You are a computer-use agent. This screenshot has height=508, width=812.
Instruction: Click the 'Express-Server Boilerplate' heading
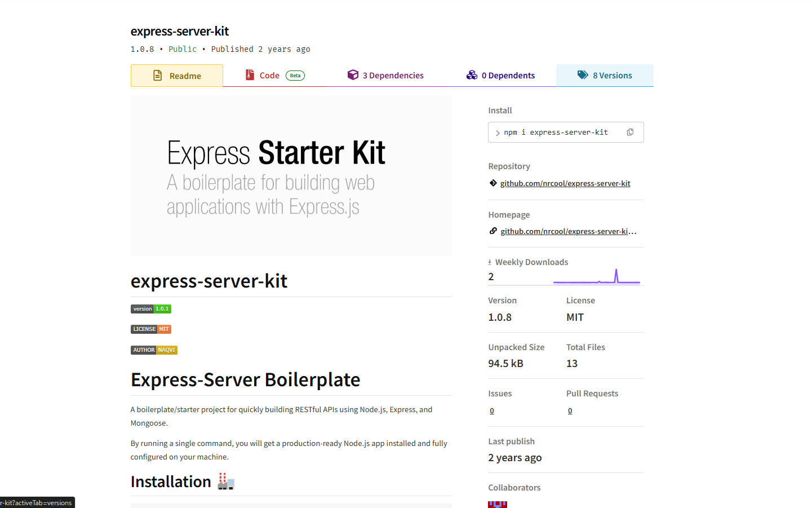(246, 379)
